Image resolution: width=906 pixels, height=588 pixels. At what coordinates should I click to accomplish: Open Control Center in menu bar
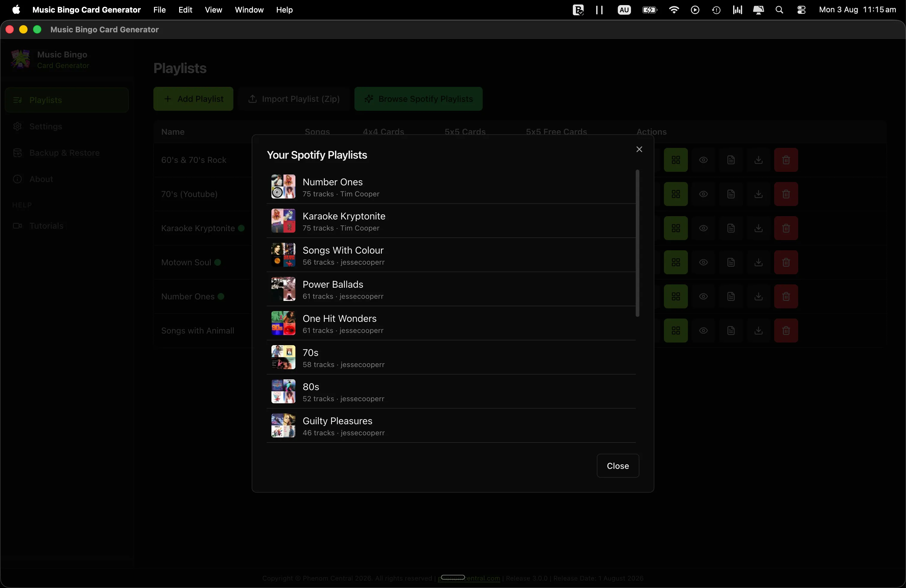[801, 10]
